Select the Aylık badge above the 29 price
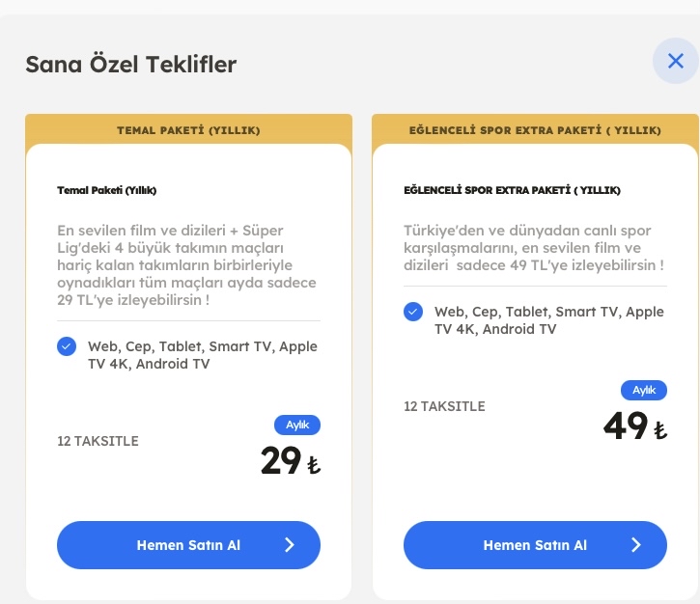The height and width of the screenshot is (604, 700). pos(297,425)
